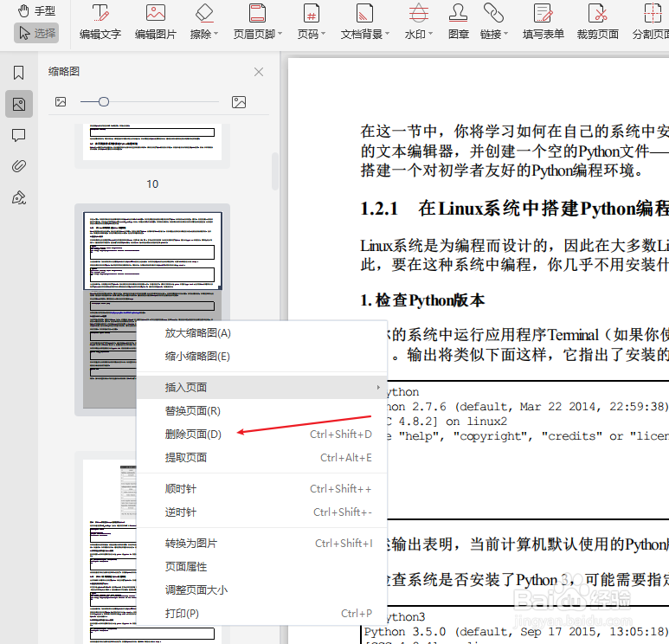Click the 链接 link tool icon
This screenshot has height=644, width=669.
[x=493, y=13]
